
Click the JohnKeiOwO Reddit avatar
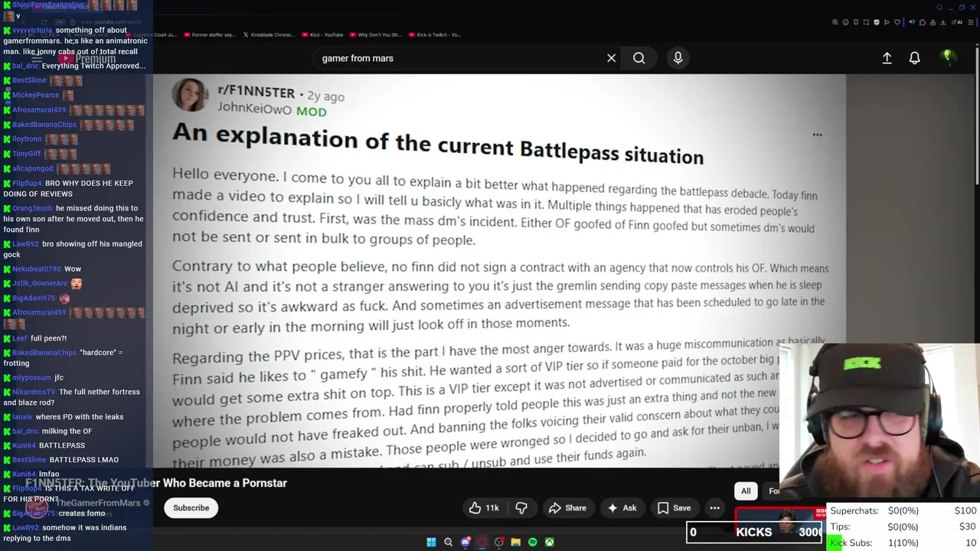click(x=190, y=96)
